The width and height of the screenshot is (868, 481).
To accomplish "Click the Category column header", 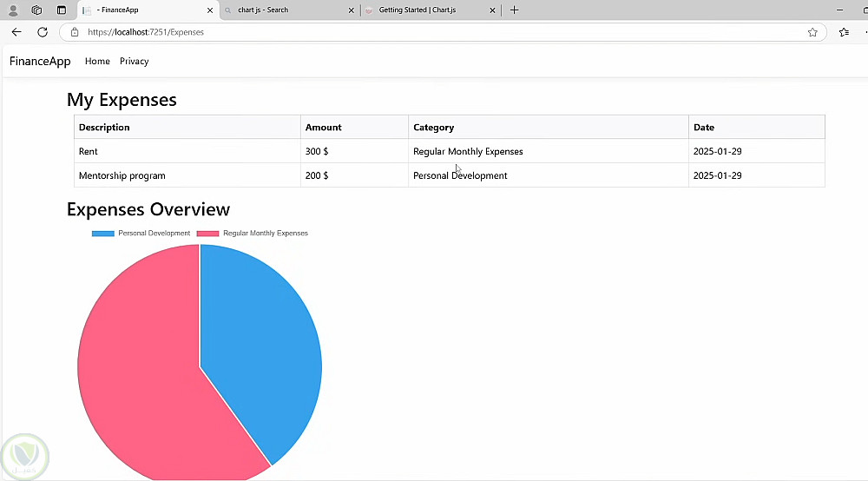I will pos(549,128).
